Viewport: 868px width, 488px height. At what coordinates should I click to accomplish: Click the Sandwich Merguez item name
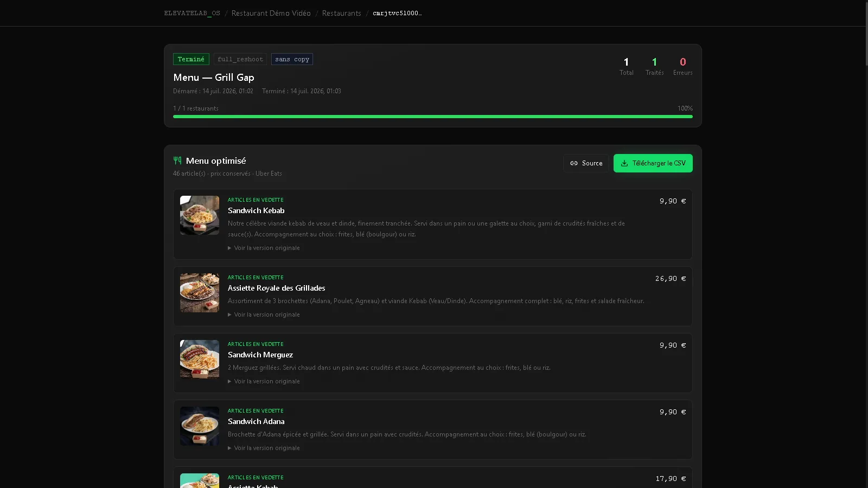point(260,355)
